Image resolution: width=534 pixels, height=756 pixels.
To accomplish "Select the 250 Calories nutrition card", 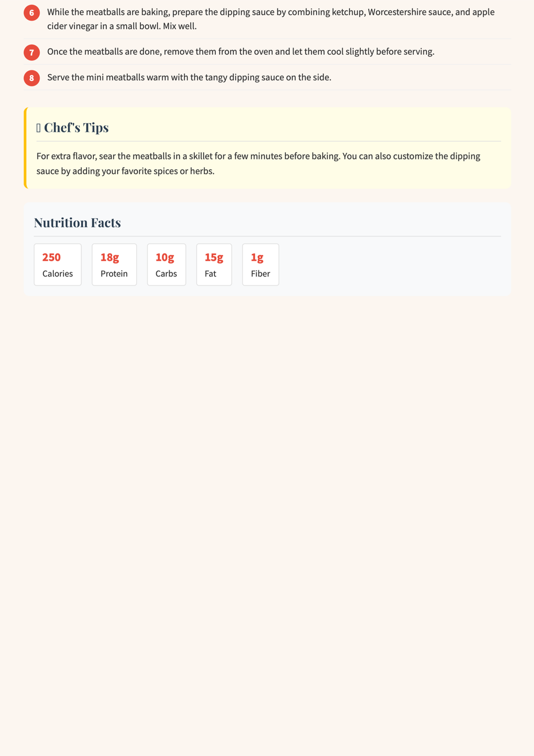I will [58, 265].
